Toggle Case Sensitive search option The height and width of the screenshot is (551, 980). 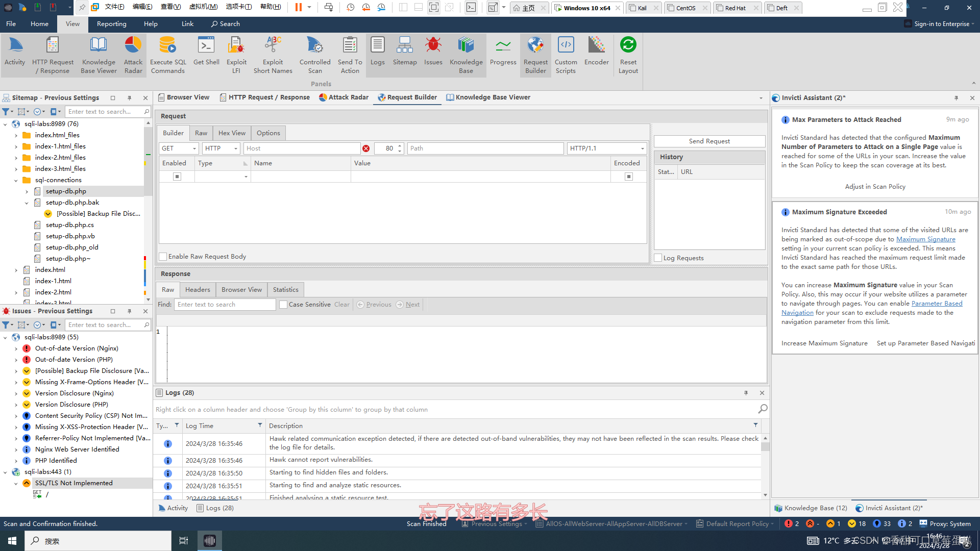coord(283,305)
